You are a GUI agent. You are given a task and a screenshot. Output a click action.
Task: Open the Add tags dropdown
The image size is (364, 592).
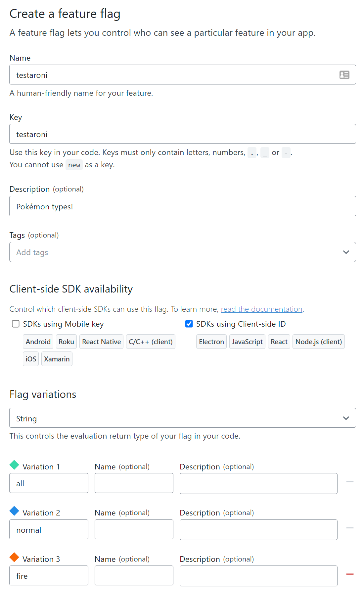(x=182, y=252)
